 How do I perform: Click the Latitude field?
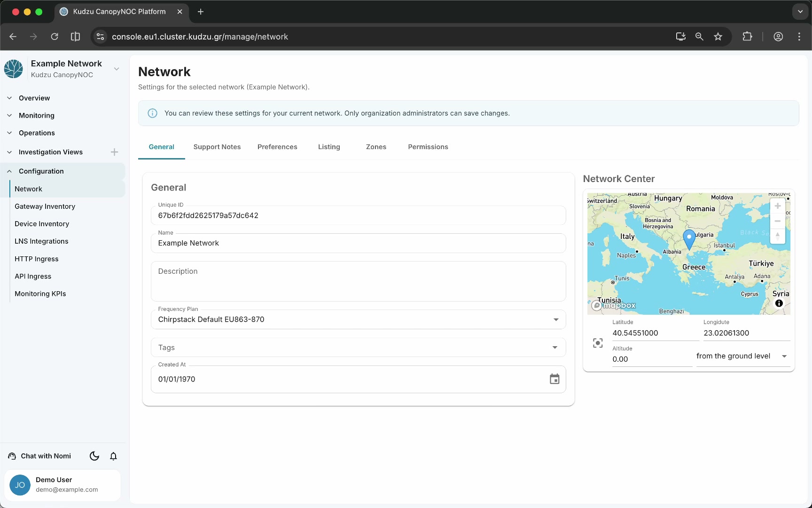655,333
